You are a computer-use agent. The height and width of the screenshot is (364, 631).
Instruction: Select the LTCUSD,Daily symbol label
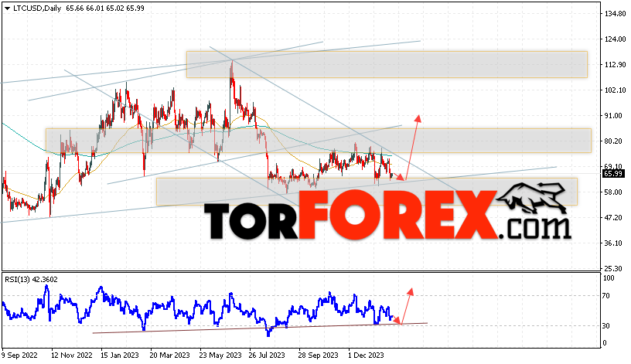point(37,8)
